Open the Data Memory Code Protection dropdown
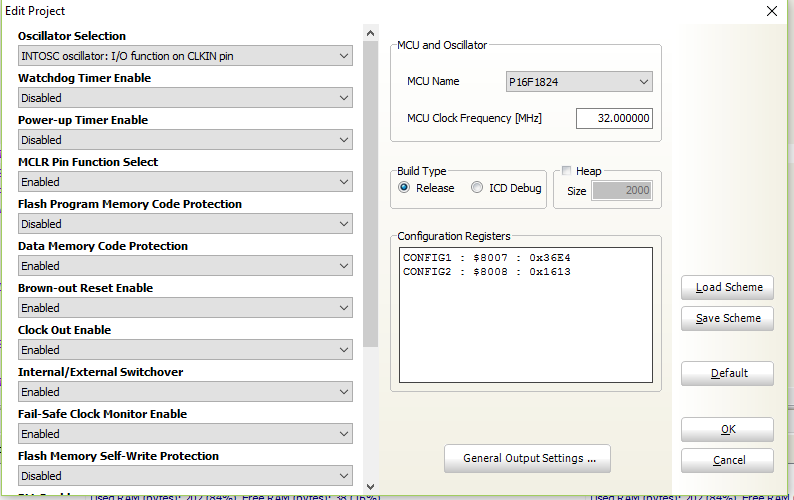 (185, 266)
